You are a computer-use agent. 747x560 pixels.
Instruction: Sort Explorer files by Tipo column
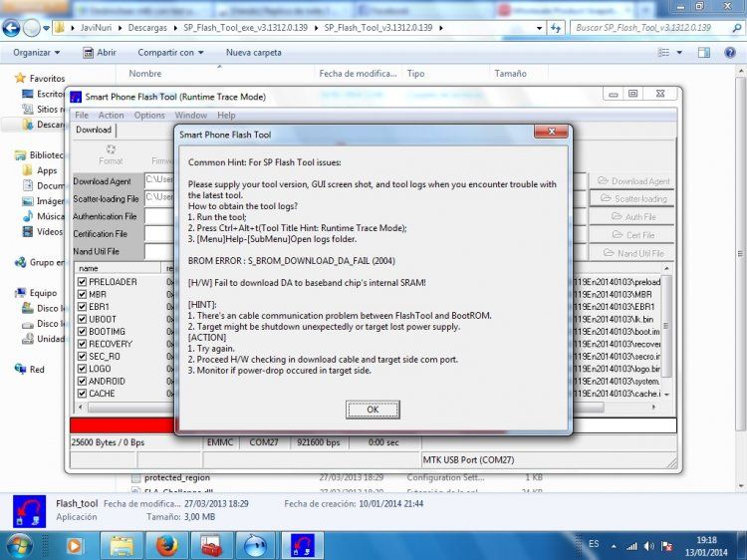[415, 74]
